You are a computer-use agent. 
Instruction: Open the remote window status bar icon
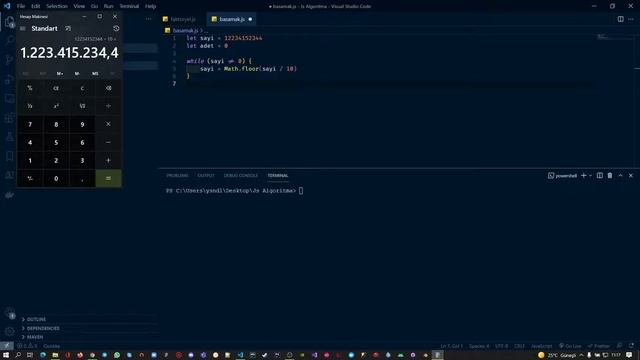(x=7, y=346)
